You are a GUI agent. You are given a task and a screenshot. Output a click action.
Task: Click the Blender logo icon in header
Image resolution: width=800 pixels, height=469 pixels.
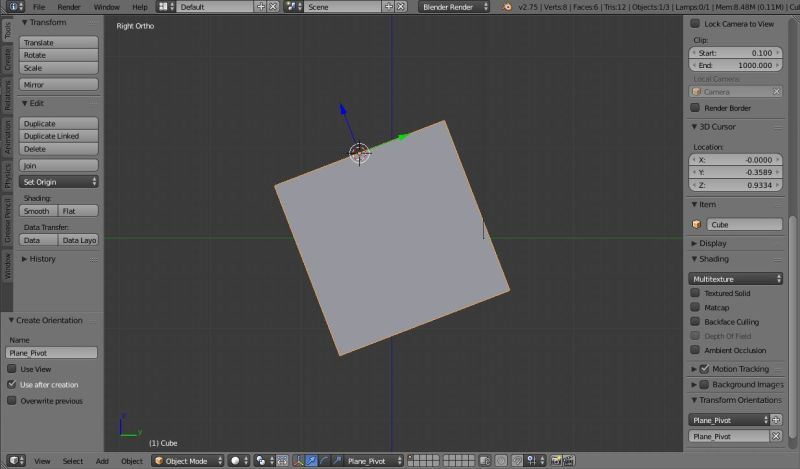[x=507, y=7]
